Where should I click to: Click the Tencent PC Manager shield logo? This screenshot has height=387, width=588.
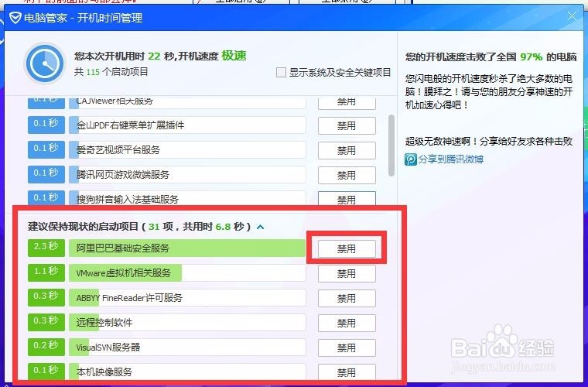point(15,17)
